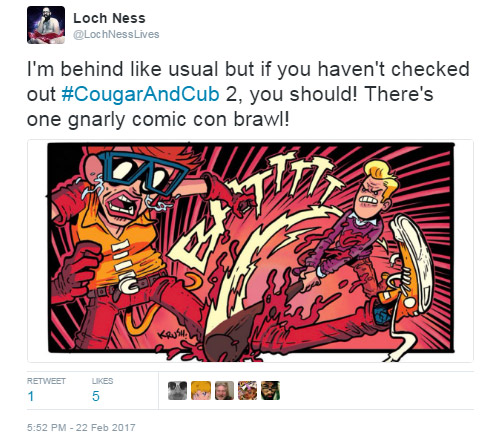500x440 pixels.
Task: View the retweet count of 1
Action: point(31,396)
